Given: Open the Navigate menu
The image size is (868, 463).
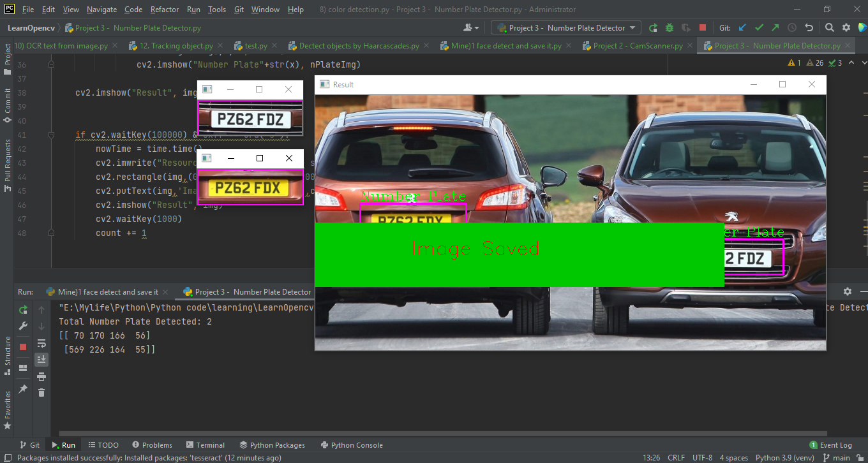Looking at the screenshot, I should [102, 10].
